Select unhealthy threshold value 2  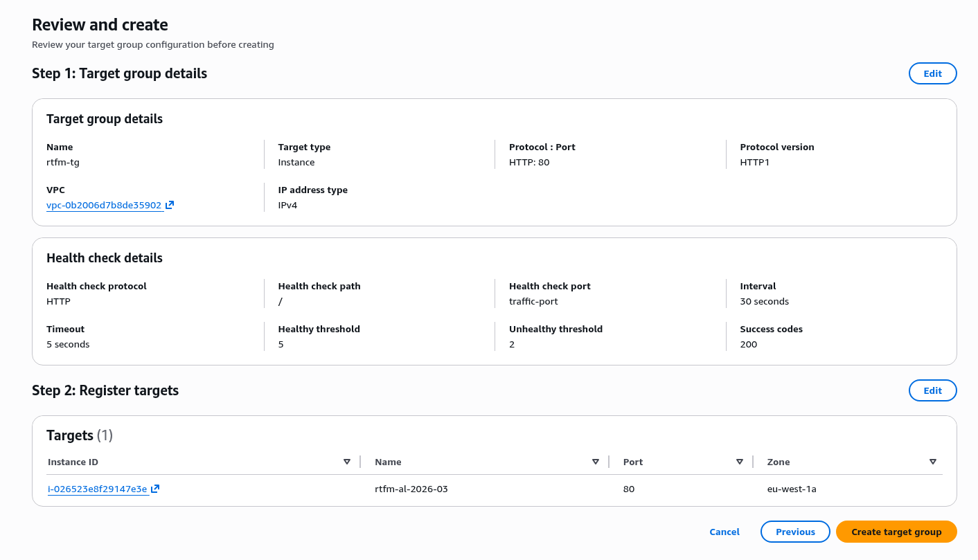(x=512, y=344)
